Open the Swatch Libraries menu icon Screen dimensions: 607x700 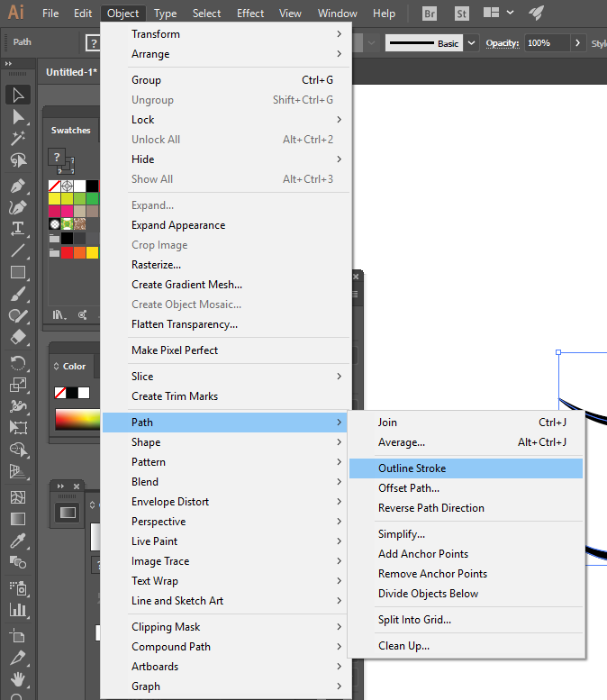tap(59, 315)
